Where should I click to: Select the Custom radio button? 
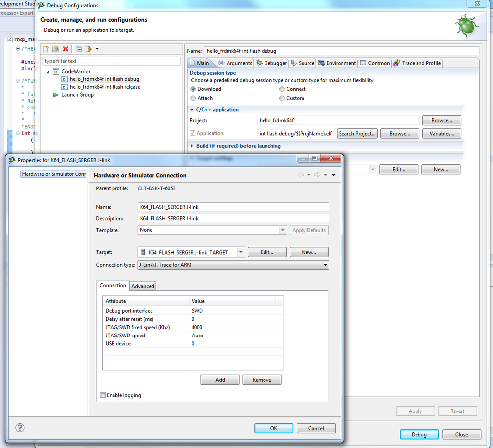tap(282, 98)
